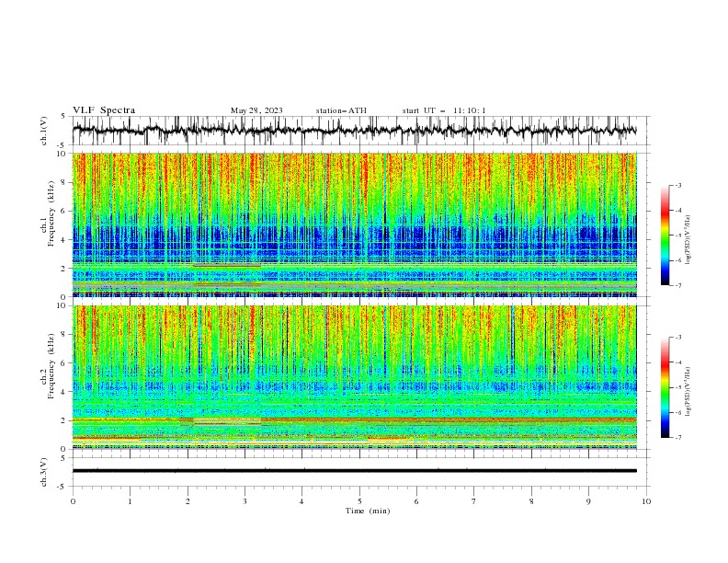Click the ch.3(V) axis label
Screen dimensions: 728x563
click(x=44, y=472)
